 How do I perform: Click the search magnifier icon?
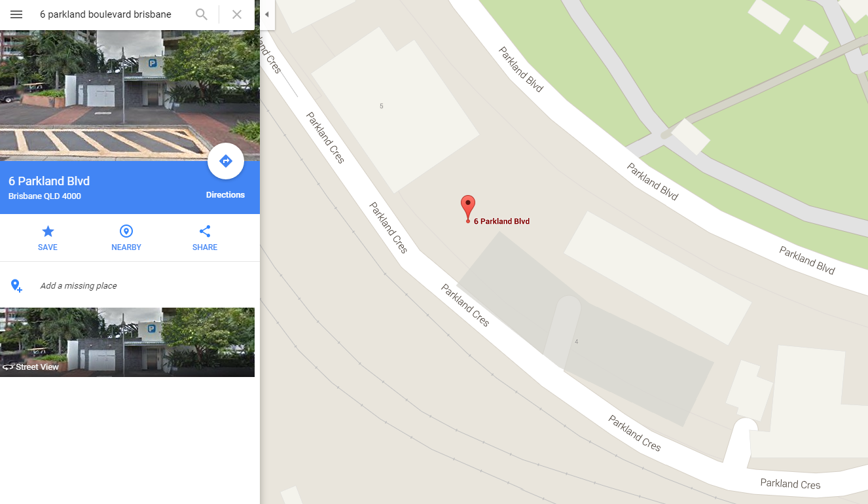[x=202, y=14]
